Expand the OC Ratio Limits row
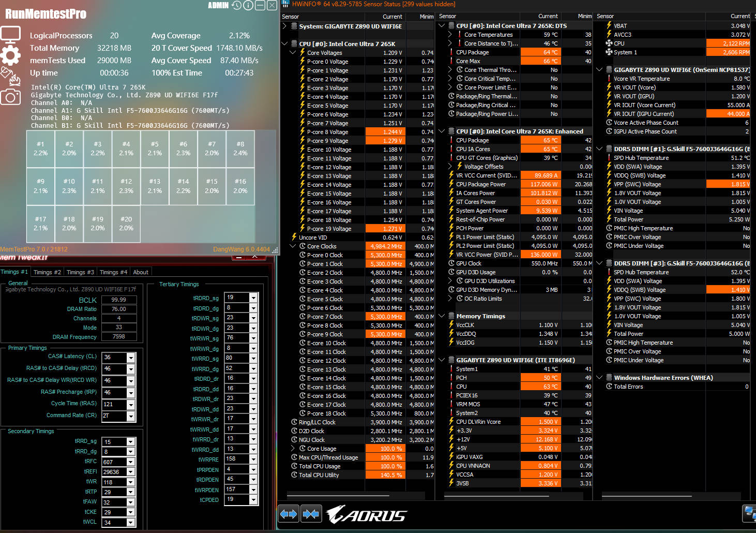Image resolution: width=756 pixels, height=533 pixels. pos(450,299)
